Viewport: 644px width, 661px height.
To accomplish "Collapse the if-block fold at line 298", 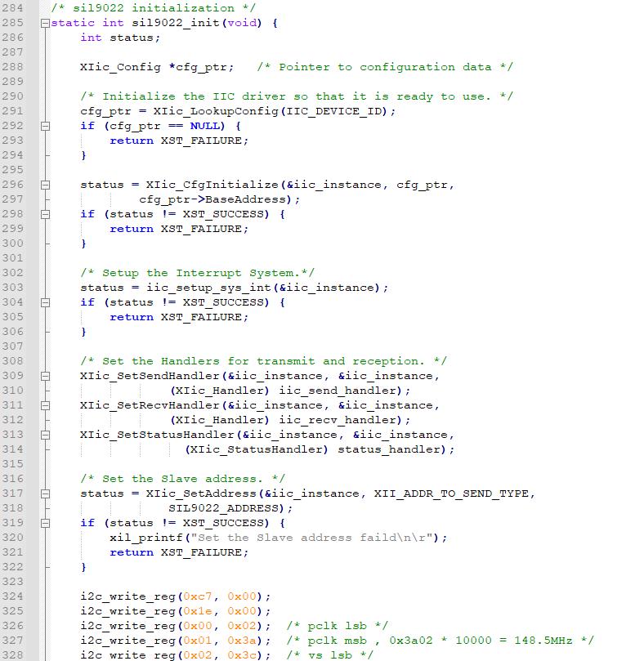I will [x=45, y=215].
